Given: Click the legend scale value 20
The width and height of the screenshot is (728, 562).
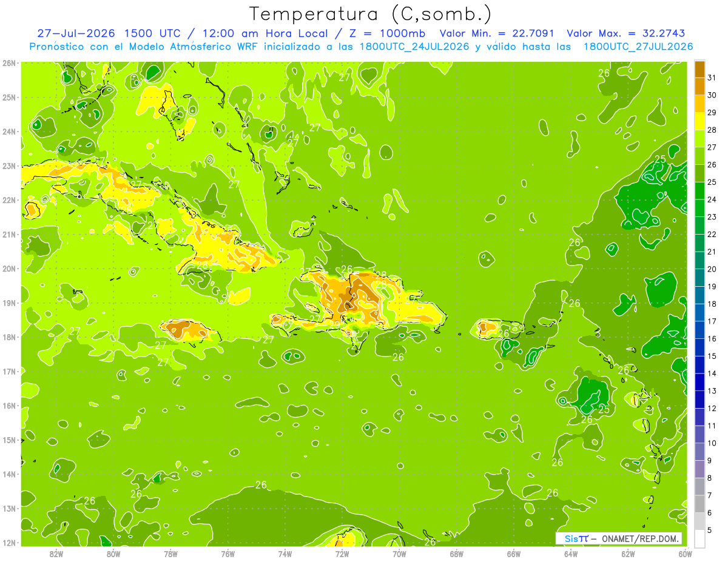Looking at the screenshot, I should click(x=712, y=269).
